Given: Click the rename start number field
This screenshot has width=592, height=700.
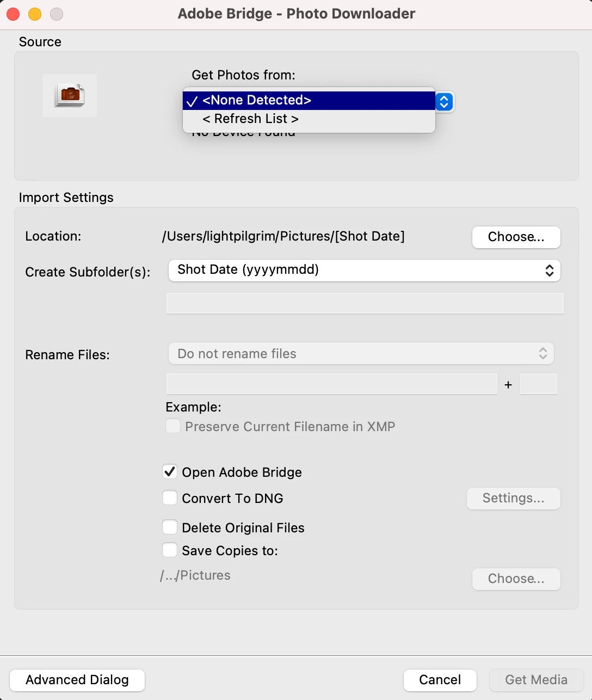Looking at the screenshot, I should (x=539, y=384).
